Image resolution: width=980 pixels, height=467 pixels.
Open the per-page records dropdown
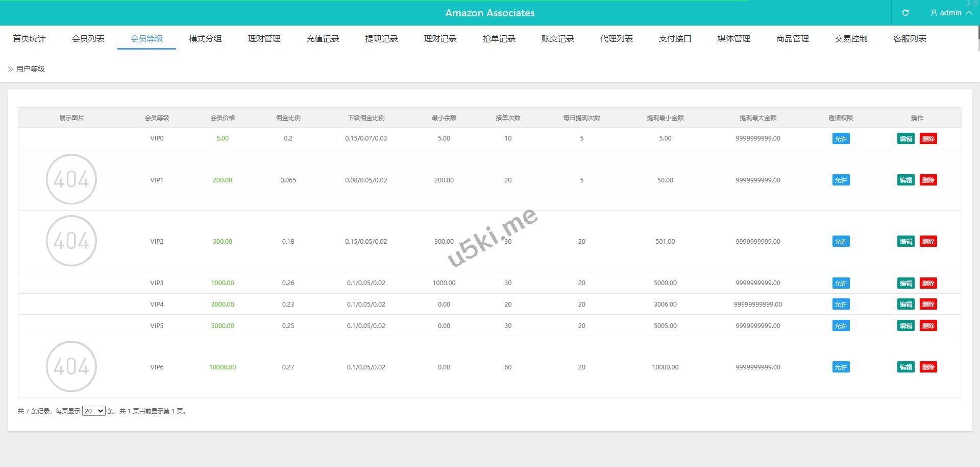pos(93,411)
